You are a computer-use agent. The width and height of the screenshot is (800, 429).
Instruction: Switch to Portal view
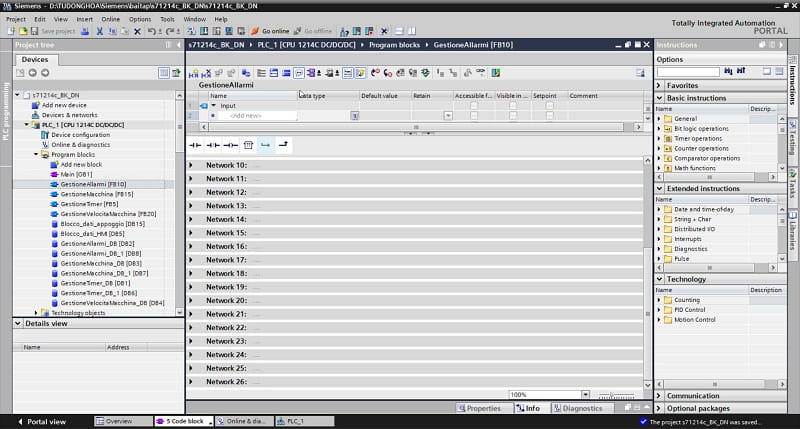point(40,422)
